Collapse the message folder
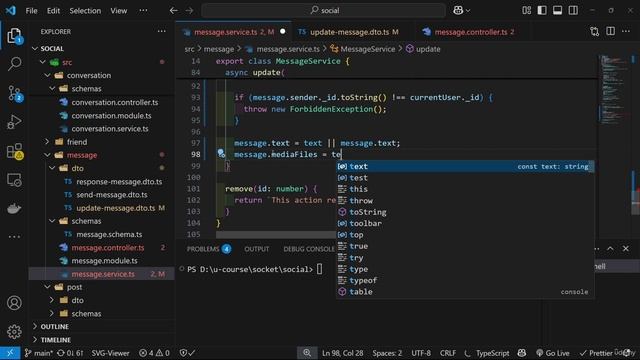 [x=82, y=155]
